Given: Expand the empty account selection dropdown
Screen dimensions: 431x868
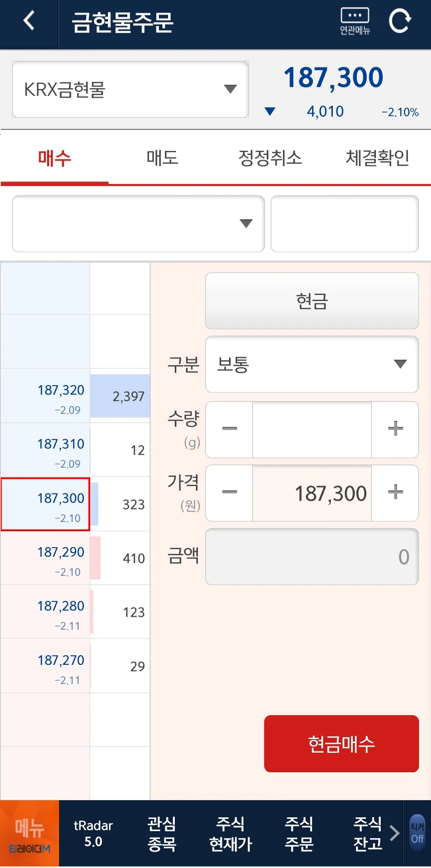Looking at the screenshot, I should (x=137, y=224).
